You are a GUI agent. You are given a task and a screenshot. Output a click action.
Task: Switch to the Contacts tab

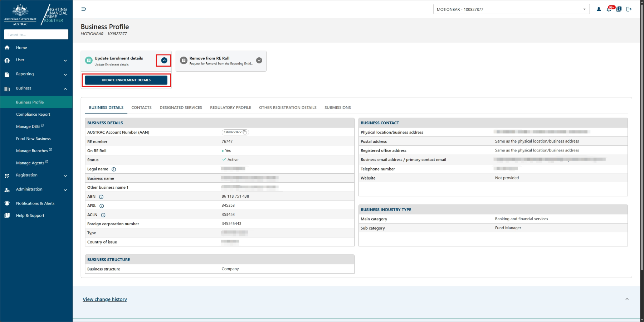141,107
